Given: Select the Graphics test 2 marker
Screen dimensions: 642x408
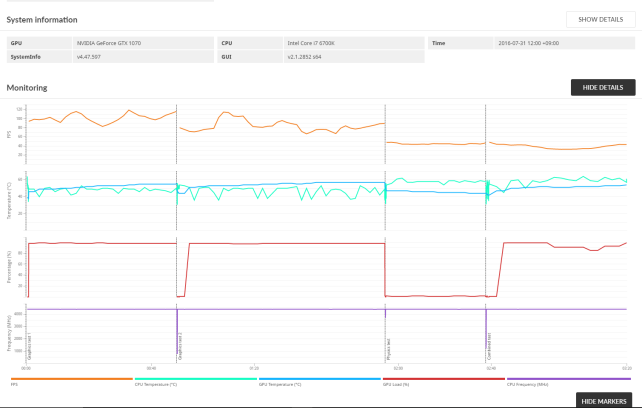Looking at the screenshot, I should 180,346.
